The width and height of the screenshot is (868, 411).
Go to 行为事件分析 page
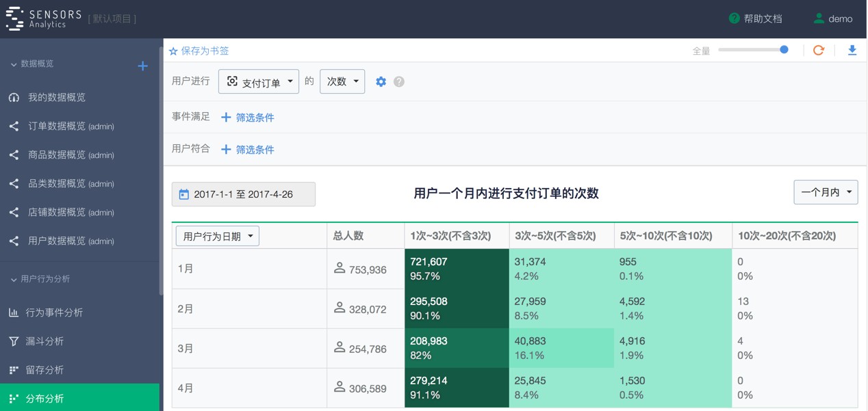coord(54,313)
